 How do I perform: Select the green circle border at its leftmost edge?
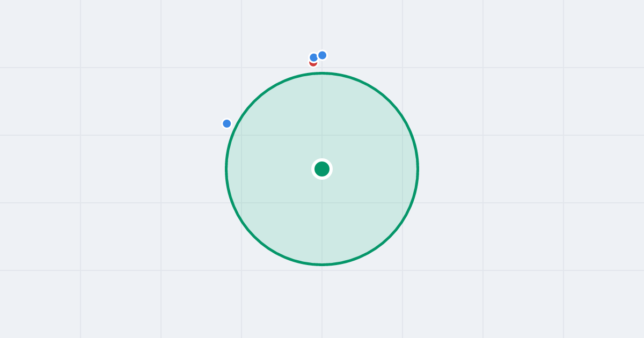tap(226, 169)
